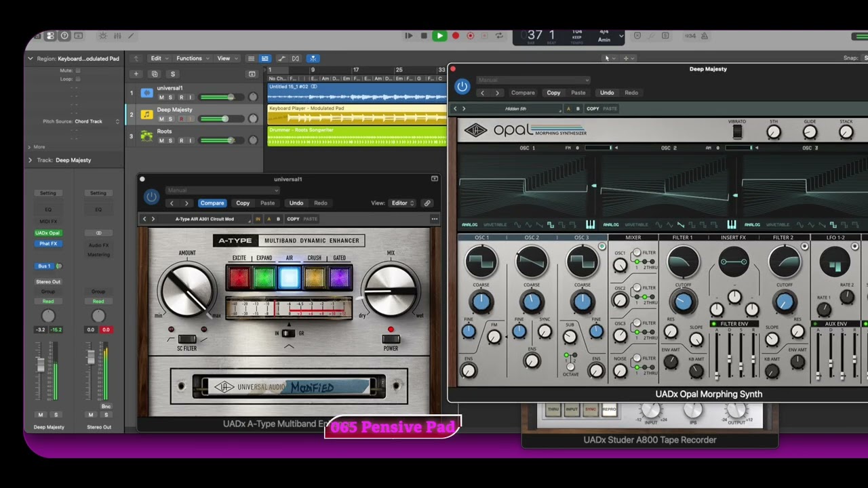Image resolution: width=868 pixels, height=488 pixels.
Task: Click the global Solo S button above tracks
Action: pyautogui.click(x=173, y=74)
